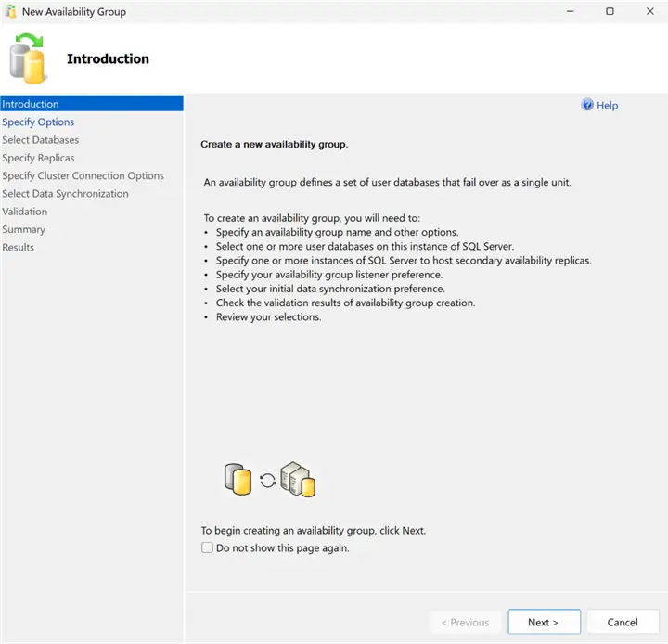The width and height of the screenshot is (668, 644).
Task: Jump to the Validation step
Action: [25, 212]
